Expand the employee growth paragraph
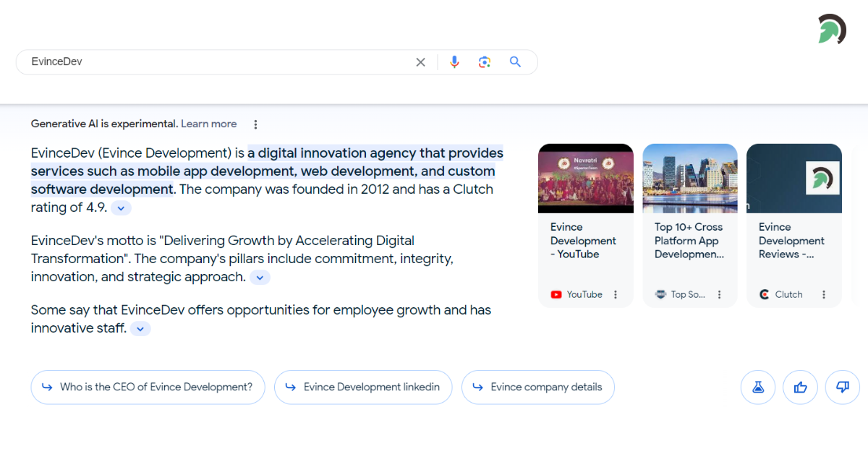The height and width of the screenshot is (454, 868). pos(140,329)
